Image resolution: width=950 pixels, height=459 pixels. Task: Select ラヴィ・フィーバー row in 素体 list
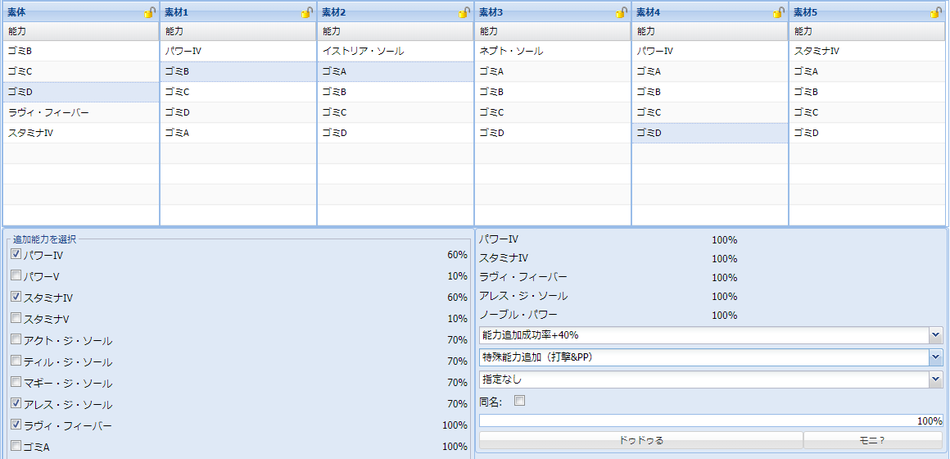point(80,112)
